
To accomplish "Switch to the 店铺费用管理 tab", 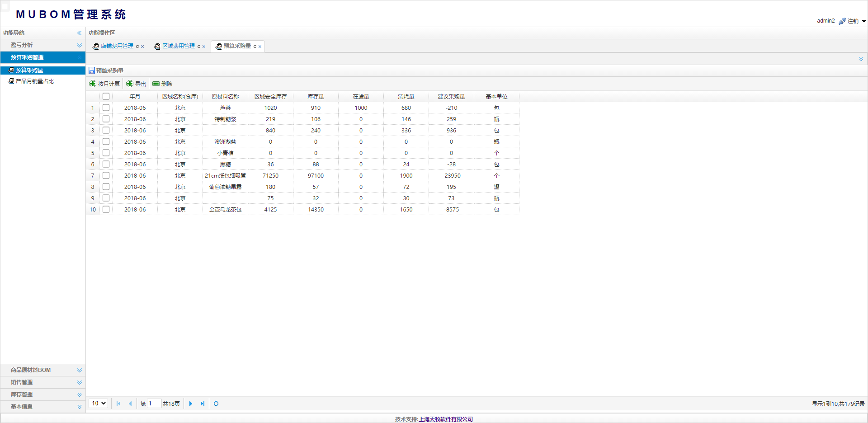I will (117, 46).
